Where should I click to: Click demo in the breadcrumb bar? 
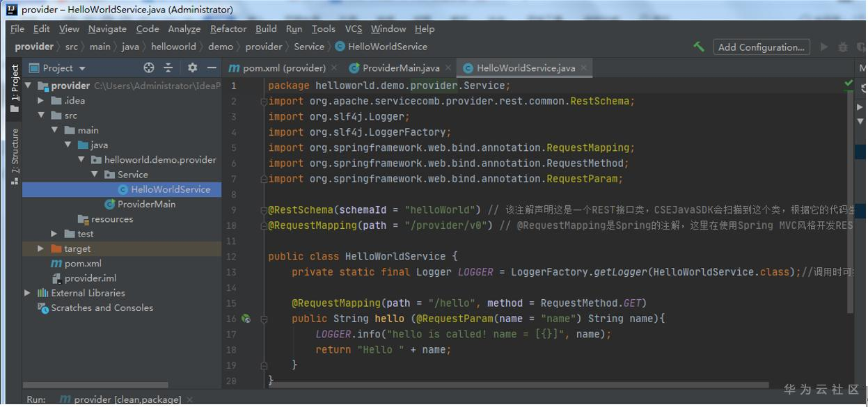tap(221, 47)
